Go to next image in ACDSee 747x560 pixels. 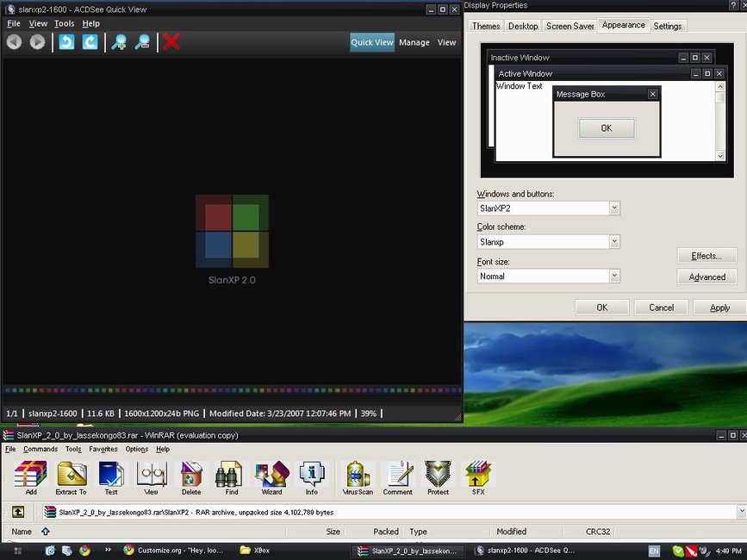pos(37,42)
